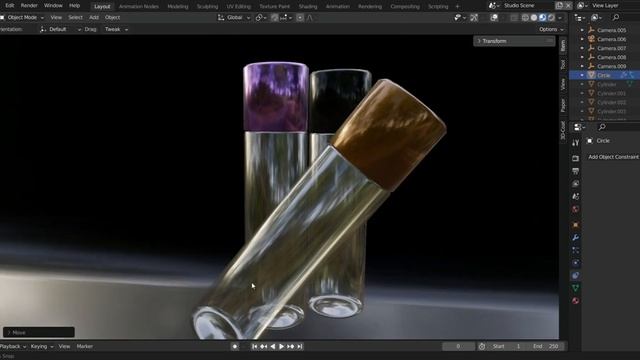Open the Physics properties tab icon
Screen dimensions: 640x360
click(576, 262)
